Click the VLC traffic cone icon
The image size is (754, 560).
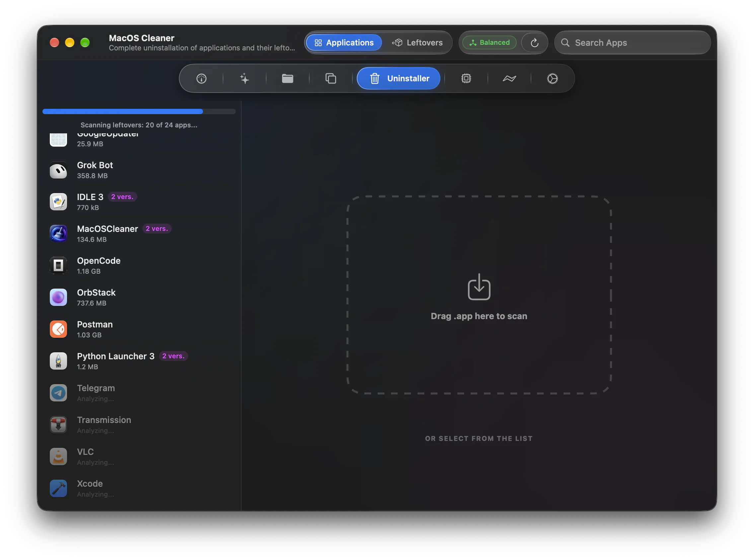point(58,457)
